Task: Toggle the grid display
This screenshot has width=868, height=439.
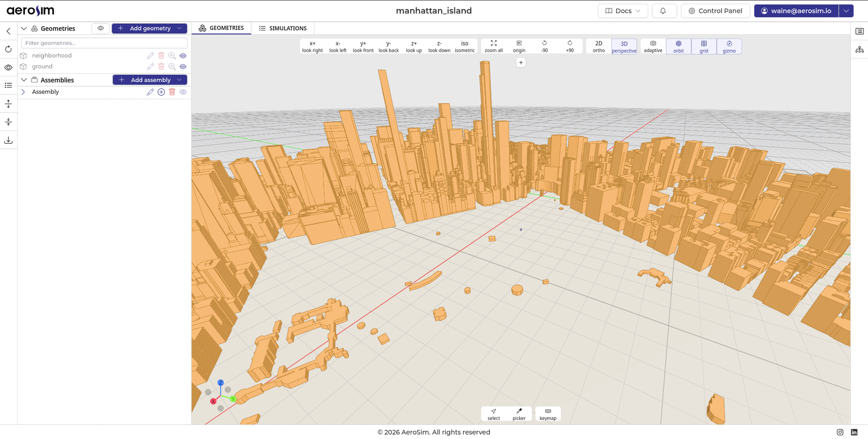Action: coord(704,47)
